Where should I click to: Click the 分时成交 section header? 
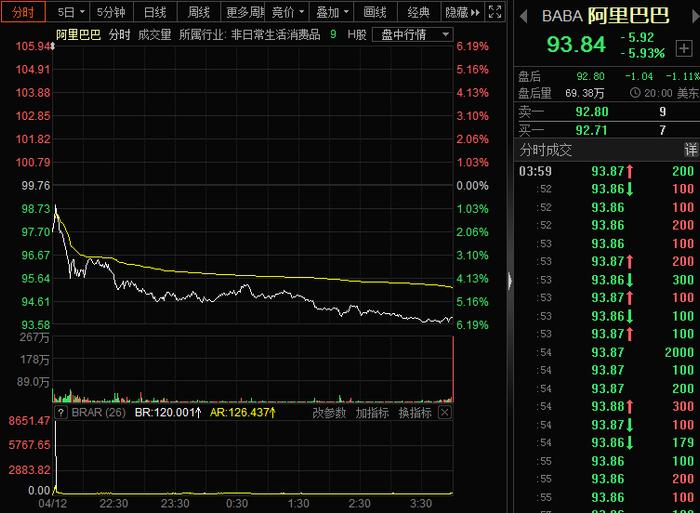pos(545,150)
